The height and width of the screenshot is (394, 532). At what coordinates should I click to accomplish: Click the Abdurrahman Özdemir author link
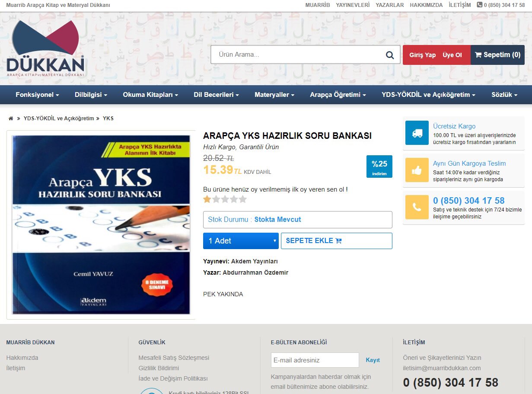[x=255, y=272]
